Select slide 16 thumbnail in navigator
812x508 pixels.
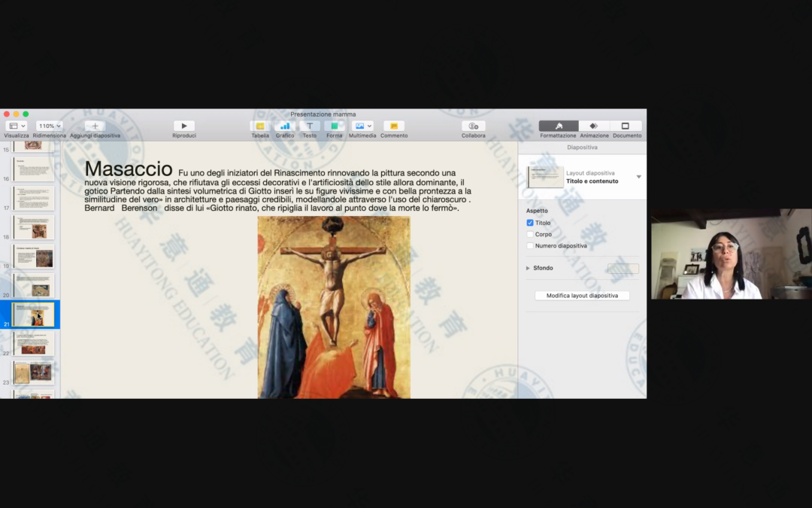tap(34, 169)
